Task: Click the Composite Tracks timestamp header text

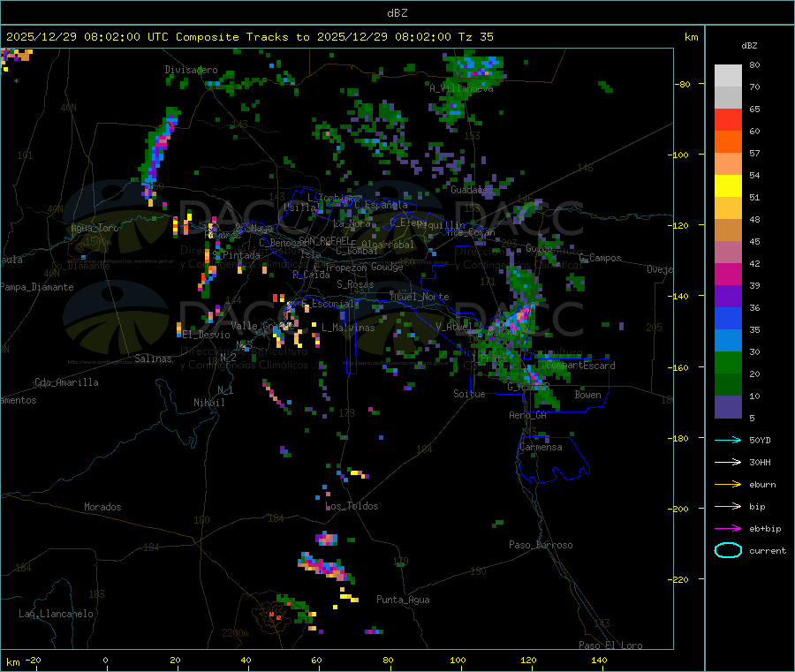Action: pyautogui.click(x=249, y=37)
